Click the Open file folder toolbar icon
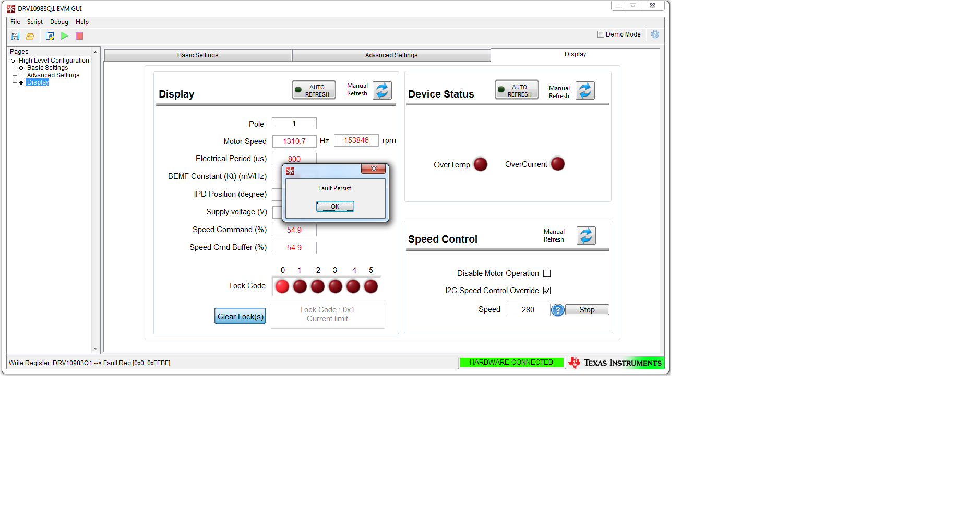 [30, 36]
